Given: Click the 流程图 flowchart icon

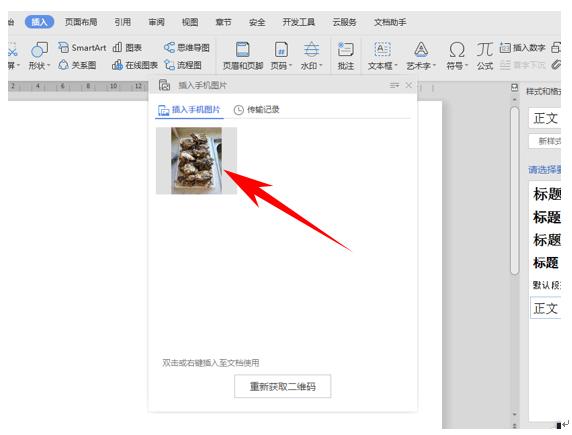Looking at the screenshot, I should click(183, 65).
